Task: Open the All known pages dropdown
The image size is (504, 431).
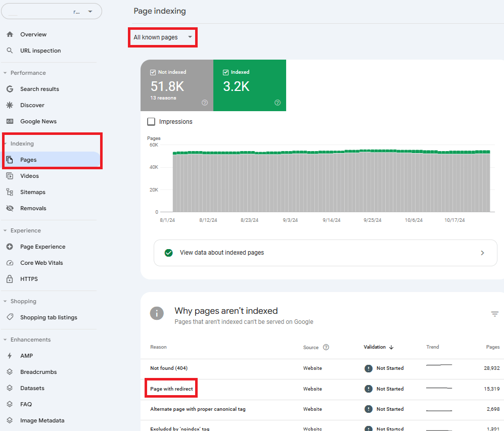Action: pos(163,37)
